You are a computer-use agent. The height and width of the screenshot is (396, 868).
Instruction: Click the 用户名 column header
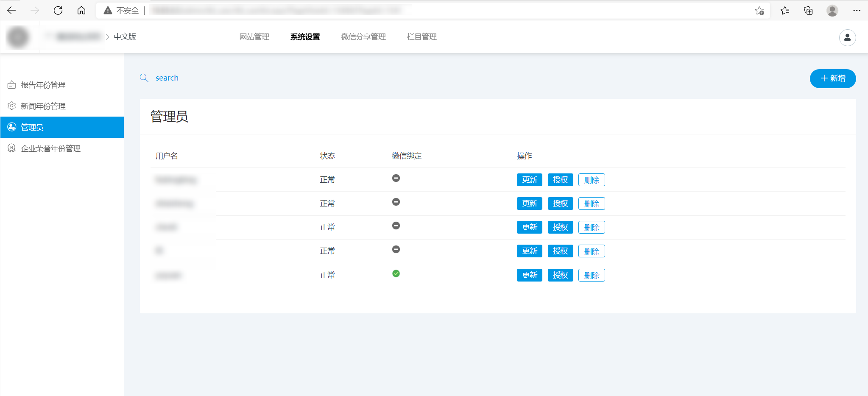(167, 156)
